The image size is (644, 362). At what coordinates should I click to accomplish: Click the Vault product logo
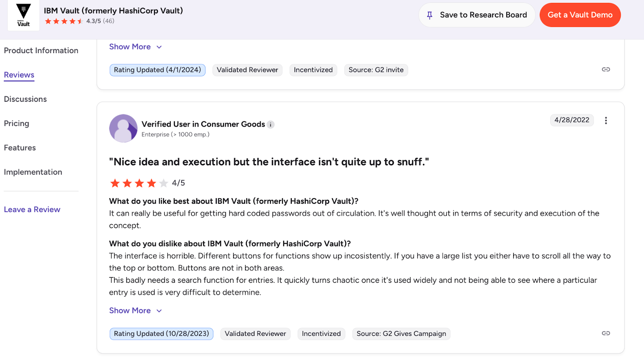(23, 15)
